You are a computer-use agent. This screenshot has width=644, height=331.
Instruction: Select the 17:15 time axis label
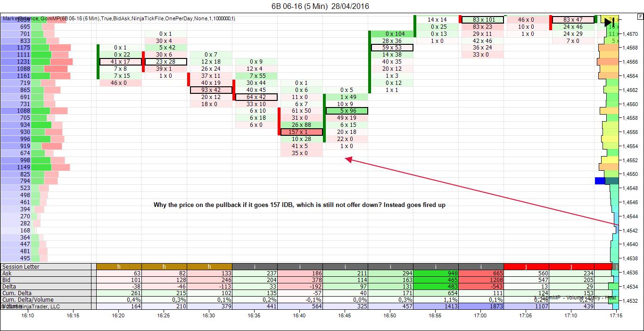[x=616, y=315]
